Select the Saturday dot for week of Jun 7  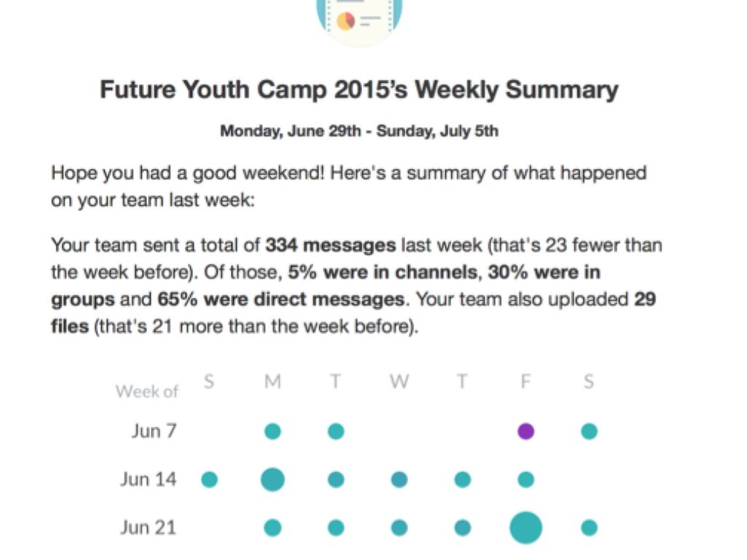(589, 432)
